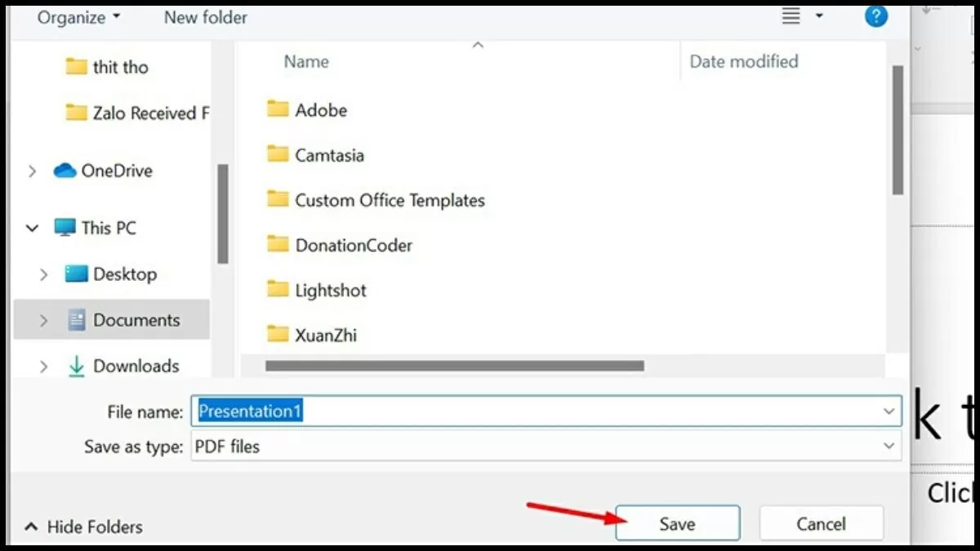Click the Downloads arrow icon

click(x=76, y=367)
